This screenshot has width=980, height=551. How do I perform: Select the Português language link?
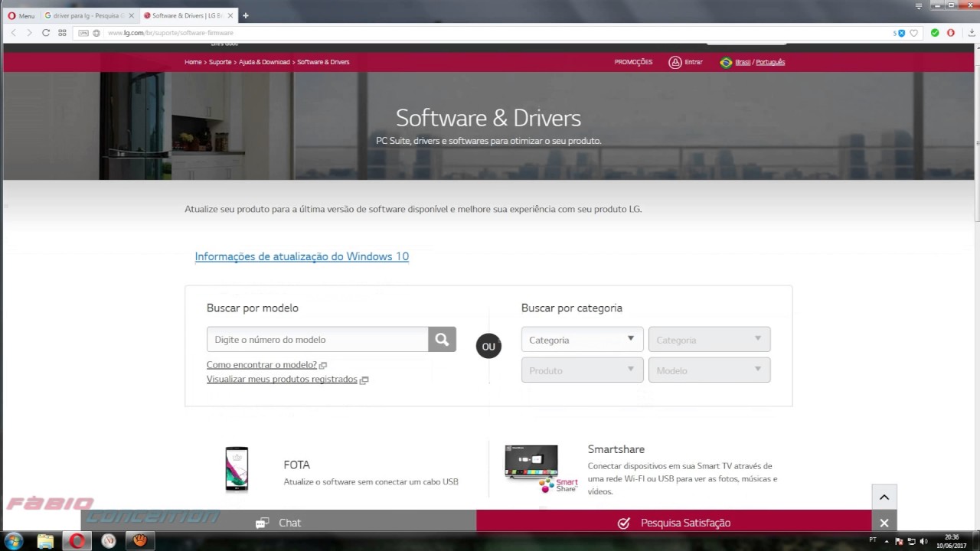point(770,62)
